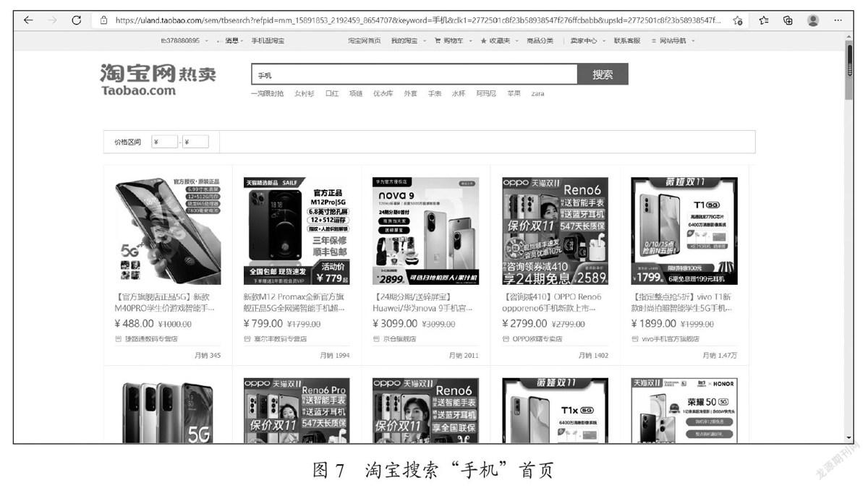Open the nova 9 ¥2899 product image
Screen dimensions: 868x488
425,231
